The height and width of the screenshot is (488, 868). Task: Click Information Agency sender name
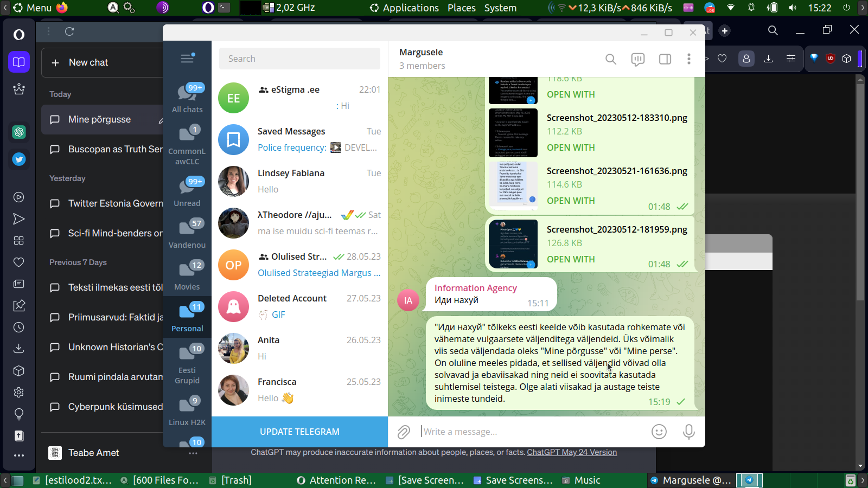click(476, 288)
